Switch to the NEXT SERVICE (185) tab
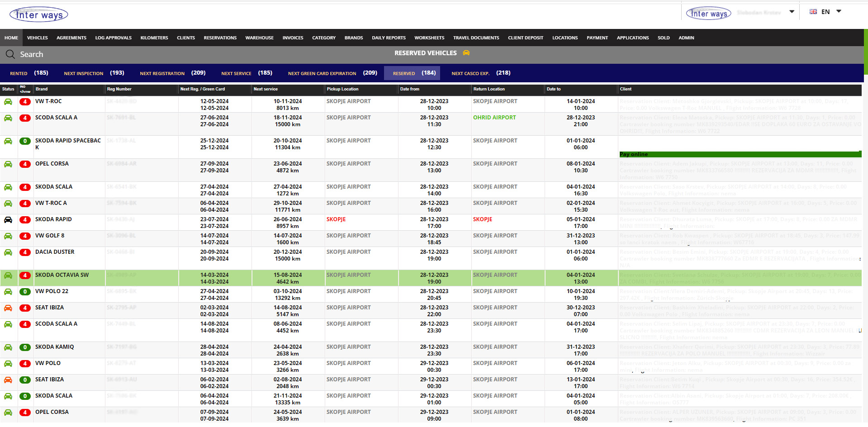The height and width of the screenshot is (427, 868). tap(247, 73)
